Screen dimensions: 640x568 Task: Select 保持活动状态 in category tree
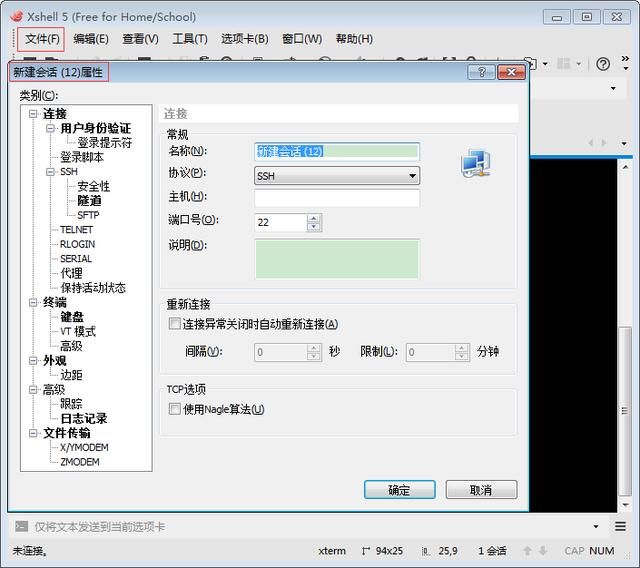tap(93, 288)
